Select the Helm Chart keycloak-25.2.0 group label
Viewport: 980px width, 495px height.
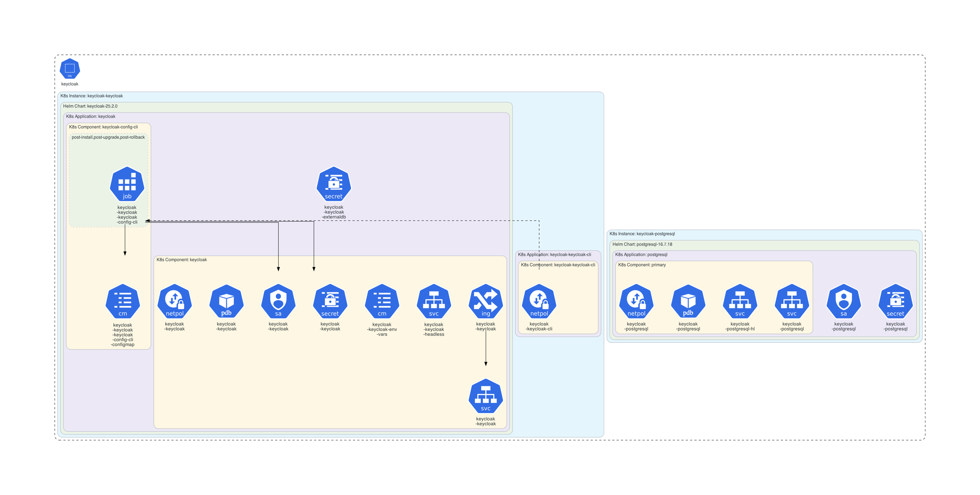coord(90,106)
